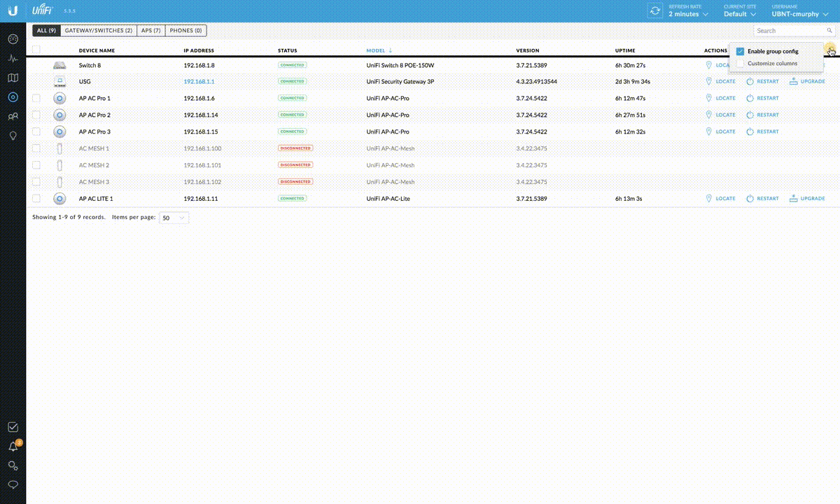840x504 pixels.
Task: Click the refresh icon in top bar
Action: 655,10
